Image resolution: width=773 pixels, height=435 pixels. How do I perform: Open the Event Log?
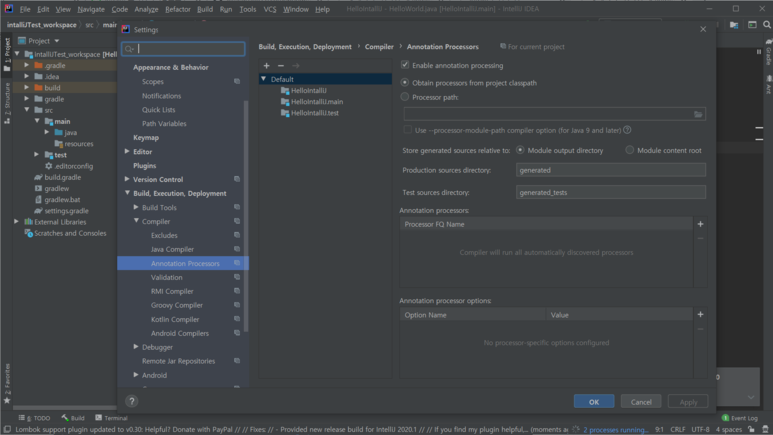pyautogui.click(x=740, y=418)
